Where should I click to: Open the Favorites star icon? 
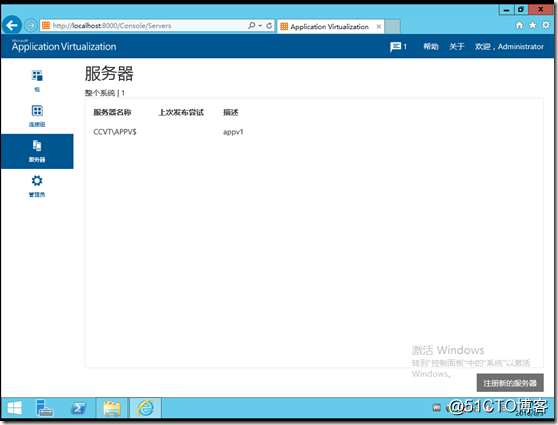tap(532, 25)
